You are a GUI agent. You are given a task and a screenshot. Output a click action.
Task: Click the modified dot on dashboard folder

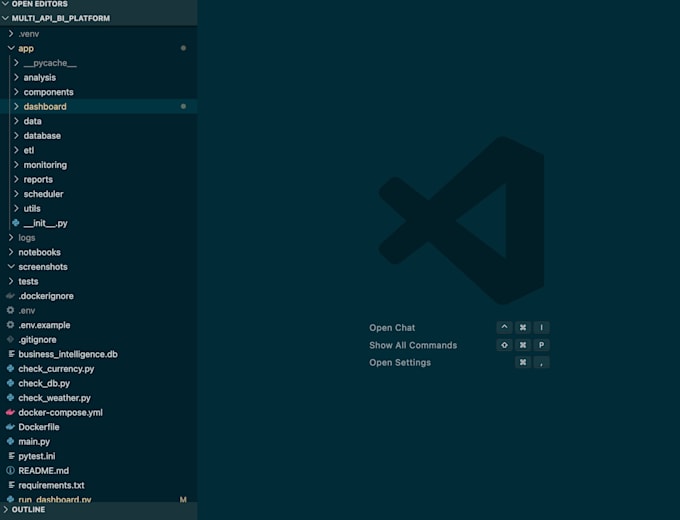(x=183, y=106)
